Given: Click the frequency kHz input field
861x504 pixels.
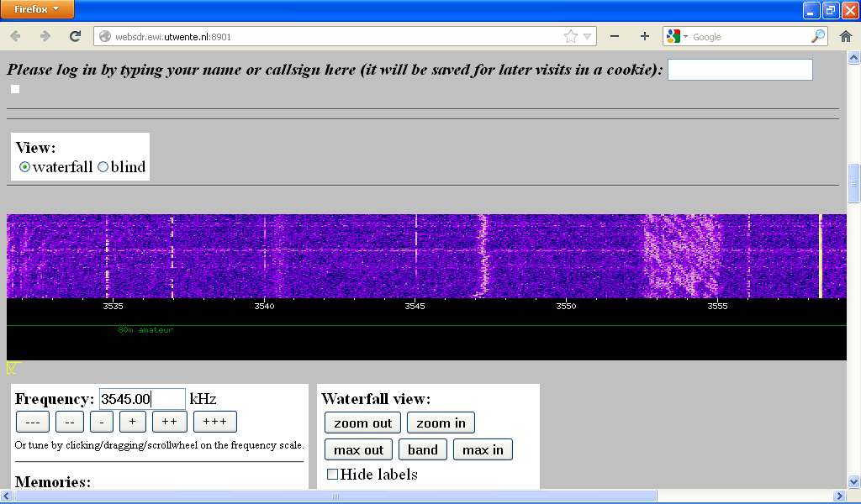Looking at the screenshot, I should (x=142, y=399).
